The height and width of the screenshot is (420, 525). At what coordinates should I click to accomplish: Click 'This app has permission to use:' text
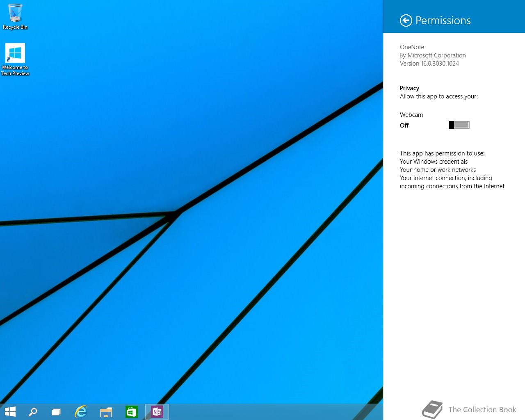pos(442,153)
